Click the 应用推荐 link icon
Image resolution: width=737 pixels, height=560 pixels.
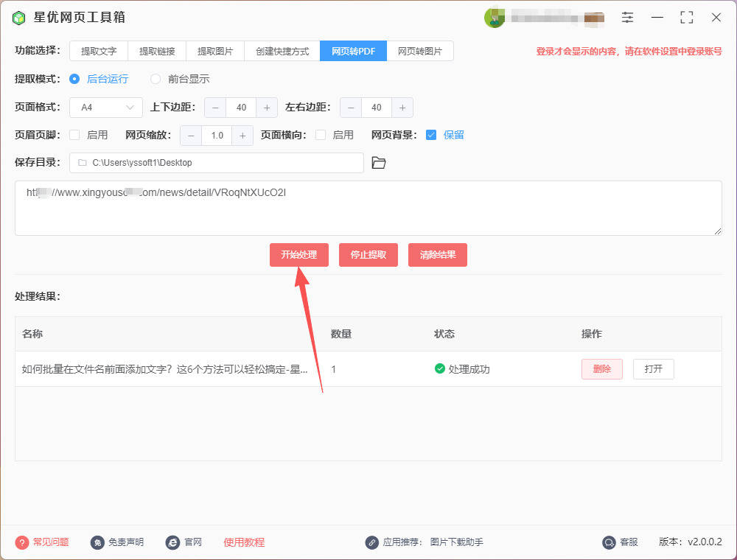371,542
